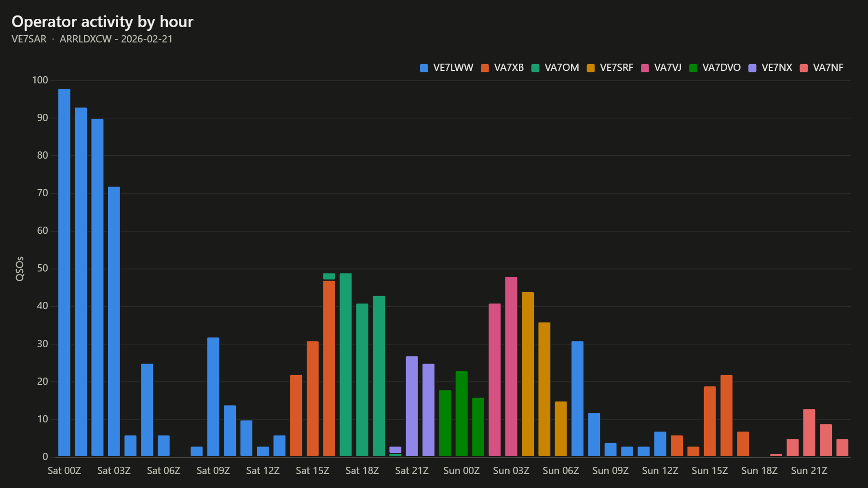Viewport: 868px width, 488px height.
Task: Toggle the VA7NF legend swatch
Action: (803, 68)
